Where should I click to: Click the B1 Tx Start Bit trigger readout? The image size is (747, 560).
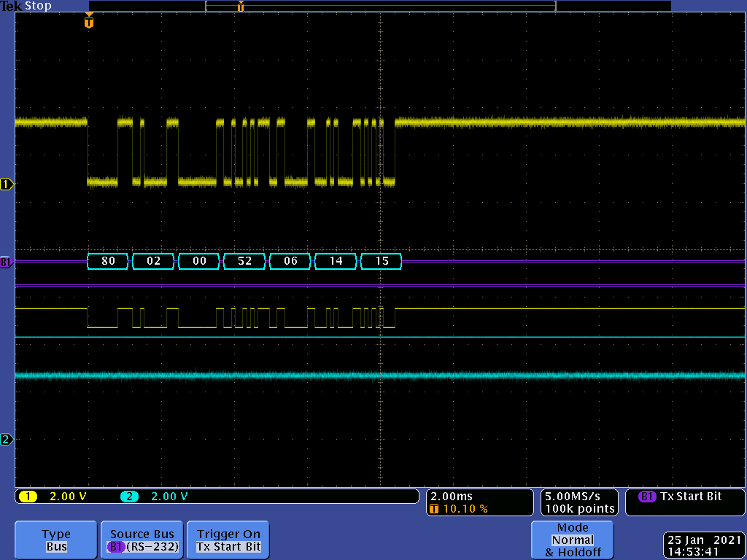684,502
